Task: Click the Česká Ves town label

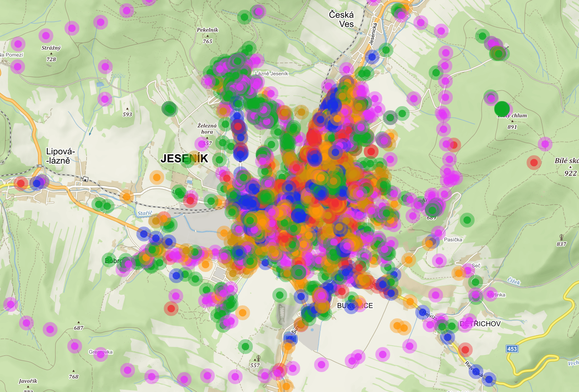Action: coord(341,19)
